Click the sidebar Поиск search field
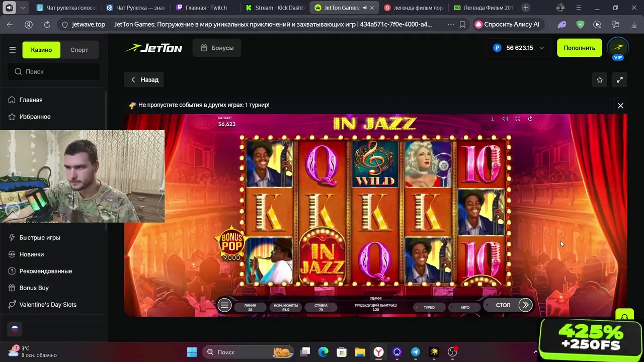The image size is (644, 362). click(x=54, y=71)
